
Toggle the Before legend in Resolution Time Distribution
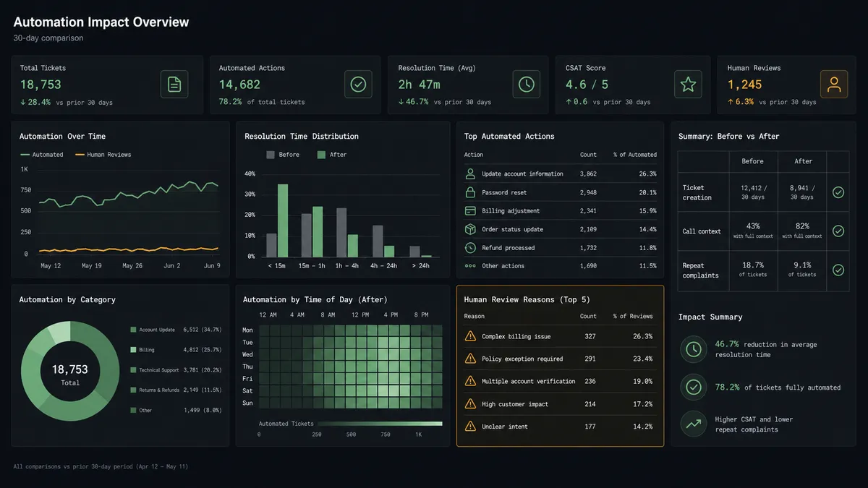coord(283,155)
